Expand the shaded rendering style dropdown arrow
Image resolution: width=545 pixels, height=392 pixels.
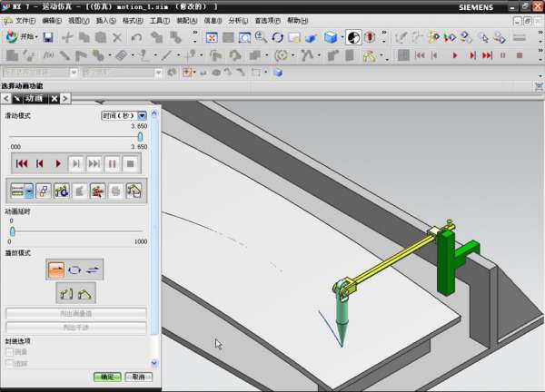pyautogui.click(x=342, y=37)
